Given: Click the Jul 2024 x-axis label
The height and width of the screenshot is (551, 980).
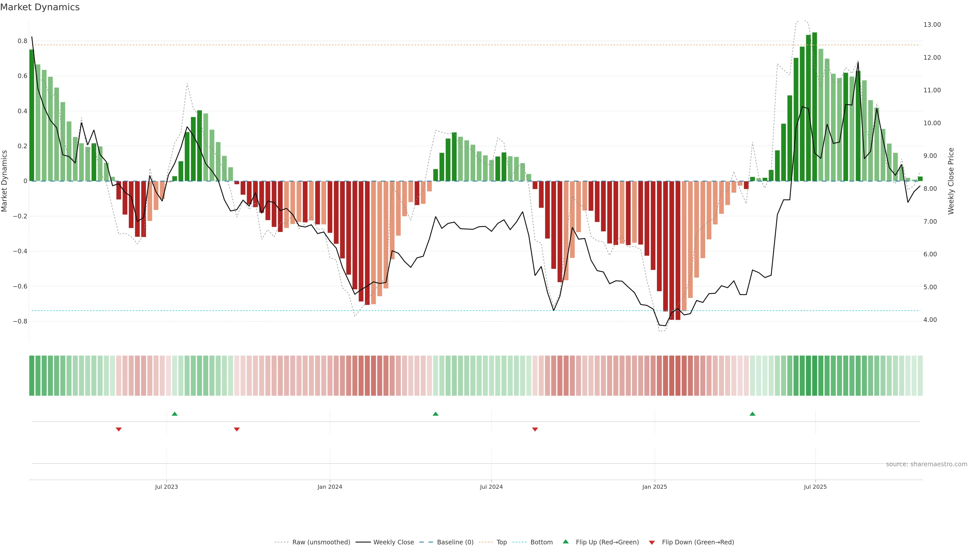Looking at the screenshot, I should pos(491,487).
